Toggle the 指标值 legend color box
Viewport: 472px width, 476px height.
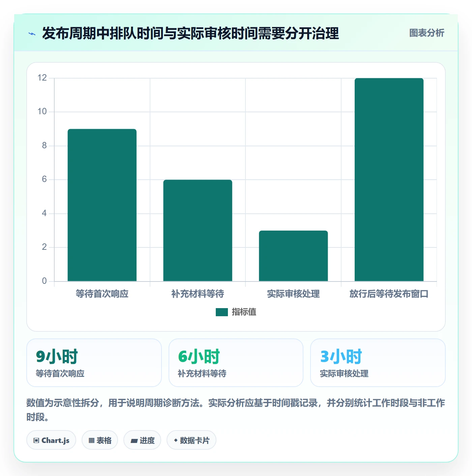[222, 312]
